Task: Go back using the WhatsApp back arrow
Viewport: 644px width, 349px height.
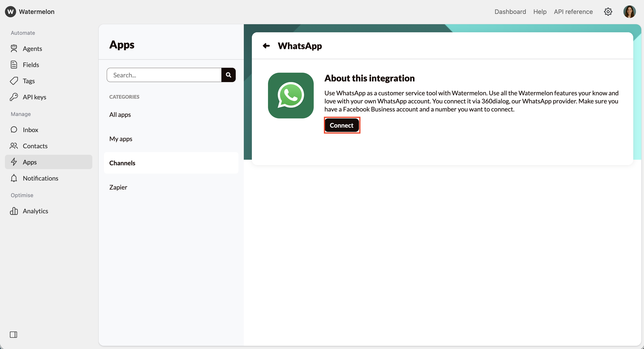Action: pos(266,46)
